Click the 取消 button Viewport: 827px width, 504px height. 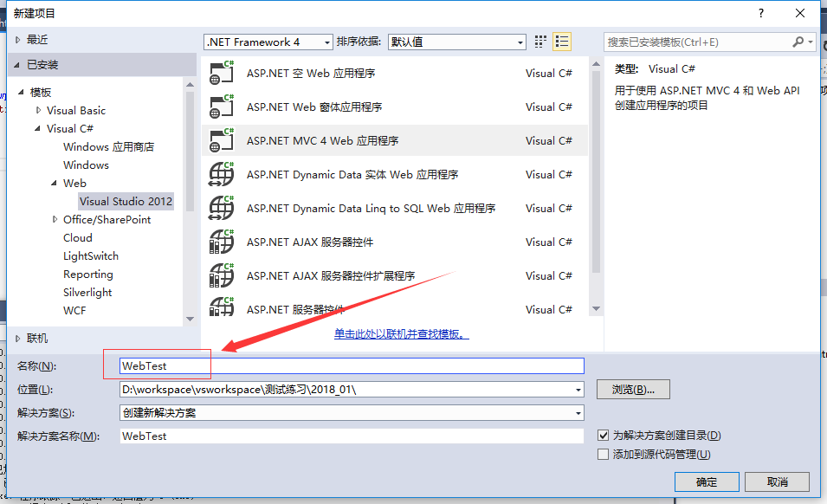(x=778, y=481)
